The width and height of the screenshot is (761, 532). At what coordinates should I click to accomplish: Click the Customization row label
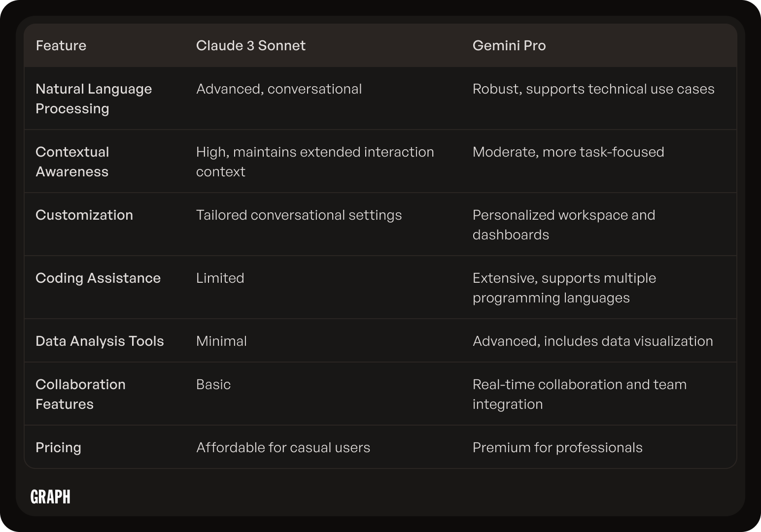click(x=84, y=215)
